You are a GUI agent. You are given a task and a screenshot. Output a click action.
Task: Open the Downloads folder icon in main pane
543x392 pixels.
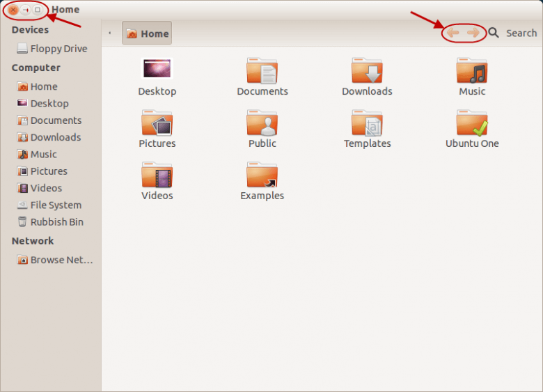click(367, 70)
